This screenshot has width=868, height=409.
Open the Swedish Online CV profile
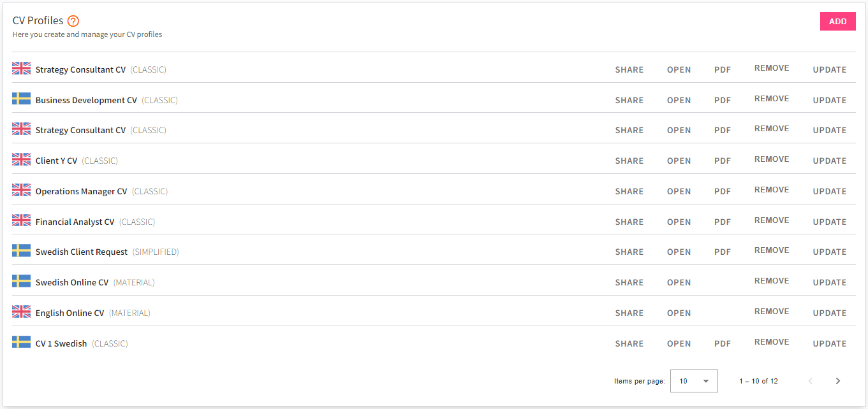point(679,282)
